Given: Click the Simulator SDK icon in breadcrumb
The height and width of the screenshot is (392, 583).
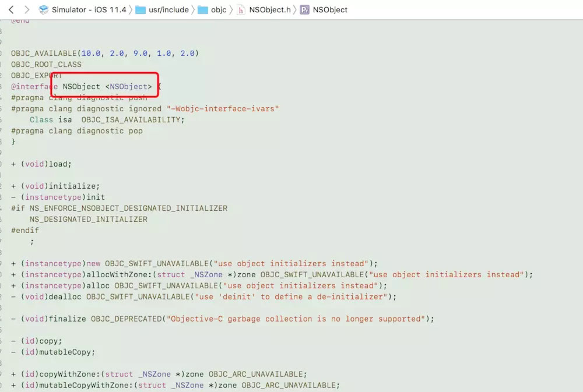Looking at the screenshot, I should coord(44,10).
